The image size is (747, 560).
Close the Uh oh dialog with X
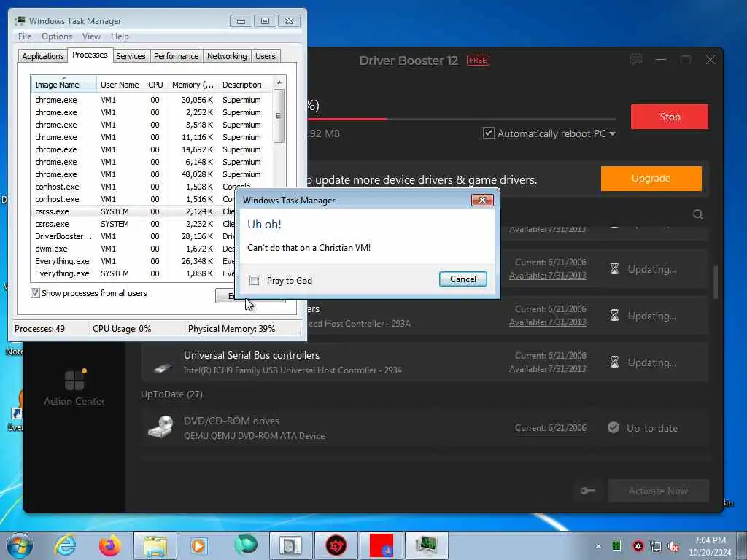(x=482, y=200)
